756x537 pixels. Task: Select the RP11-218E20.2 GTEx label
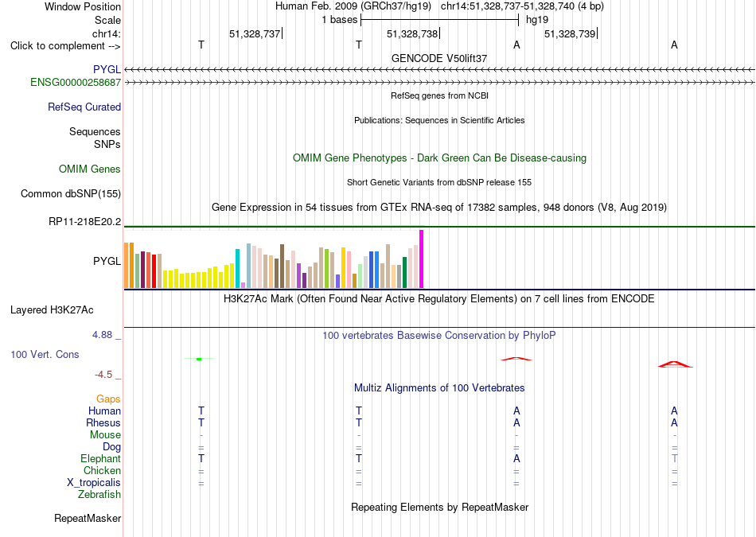click(85, 222)
